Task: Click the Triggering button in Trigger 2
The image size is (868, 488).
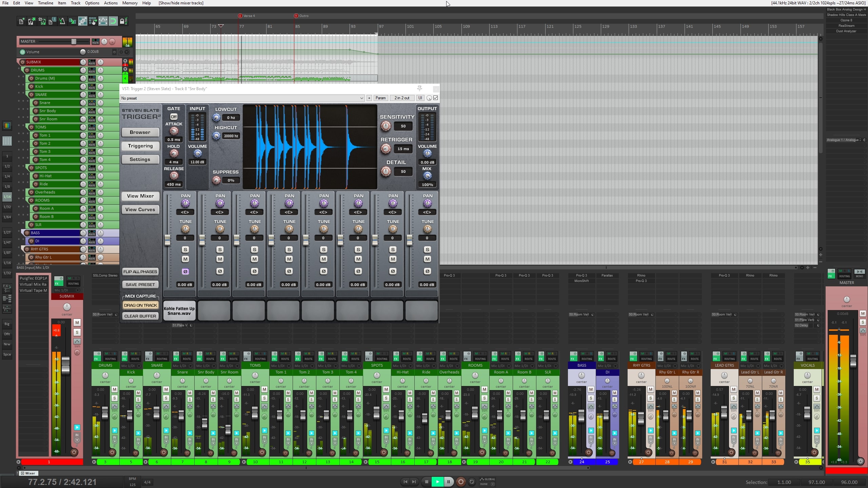Action: [x=140, y=146]
